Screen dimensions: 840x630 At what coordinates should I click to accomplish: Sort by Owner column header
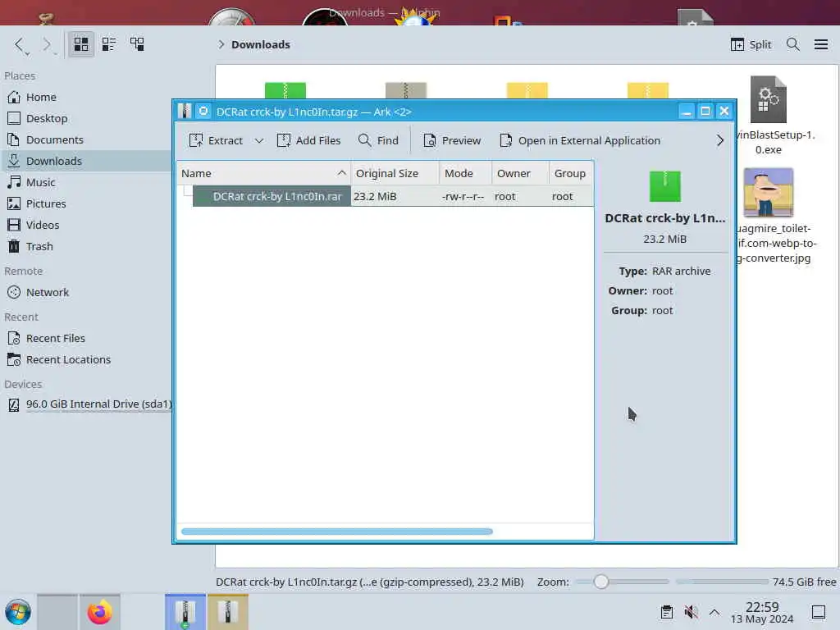coord(519,174)
